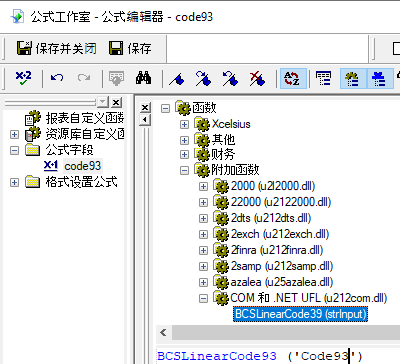400x364 pixels.
Task: Expand 2finra (u212finra.dll) node
Action: click(203, 250)
